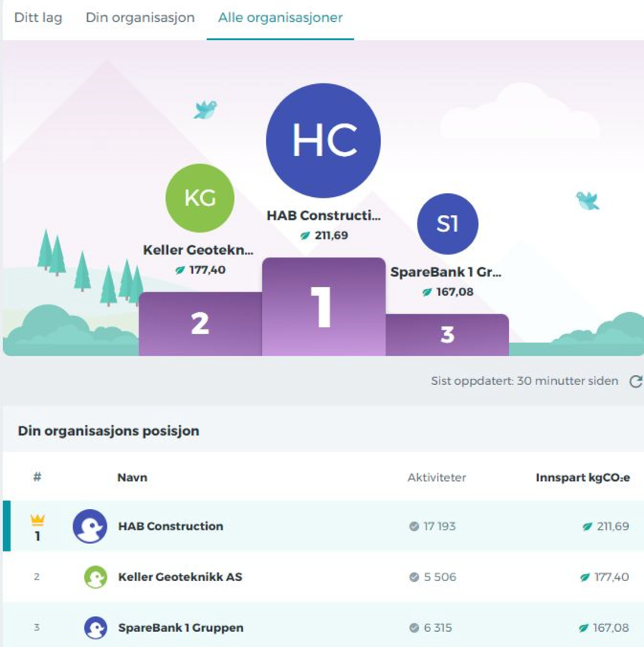The height and width of the screenshot is (647, 644).
Task: Click the Navn column header
Action: [132, 477]
